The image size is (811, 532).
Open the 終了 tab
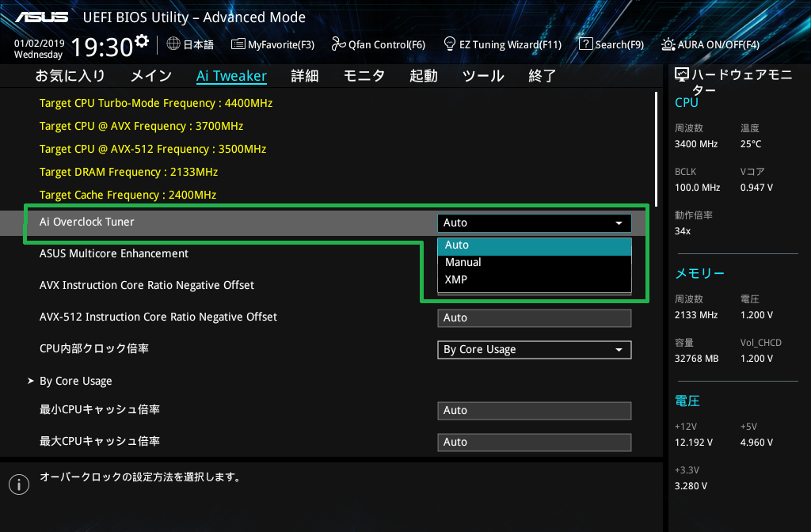click(542, 76)
